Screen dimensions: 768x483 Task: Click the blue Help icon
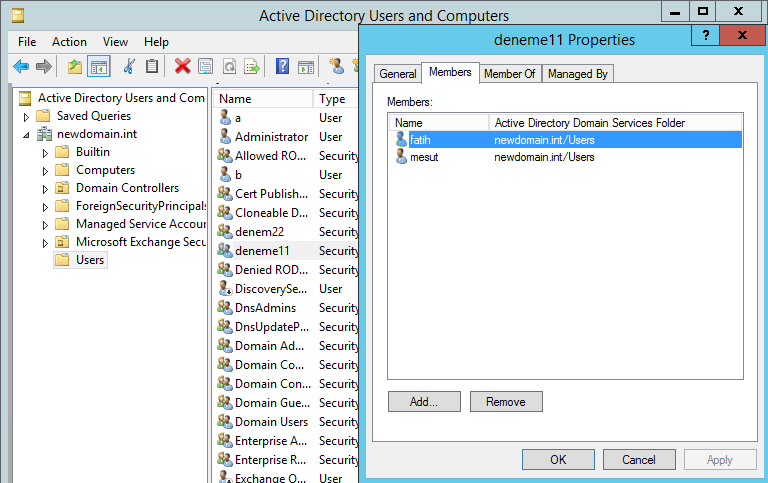(x=282, y=67)
